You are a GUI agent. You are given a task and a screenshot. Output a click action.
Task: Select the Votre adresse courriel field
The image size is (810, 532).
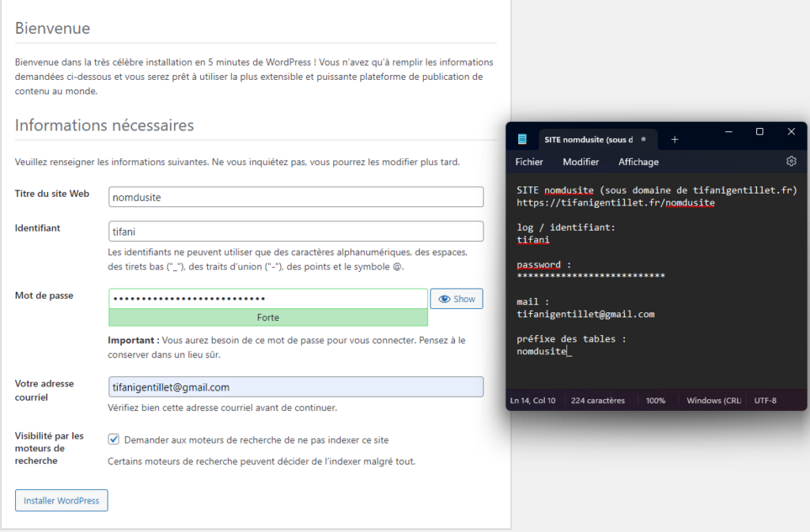click(296, 387)
